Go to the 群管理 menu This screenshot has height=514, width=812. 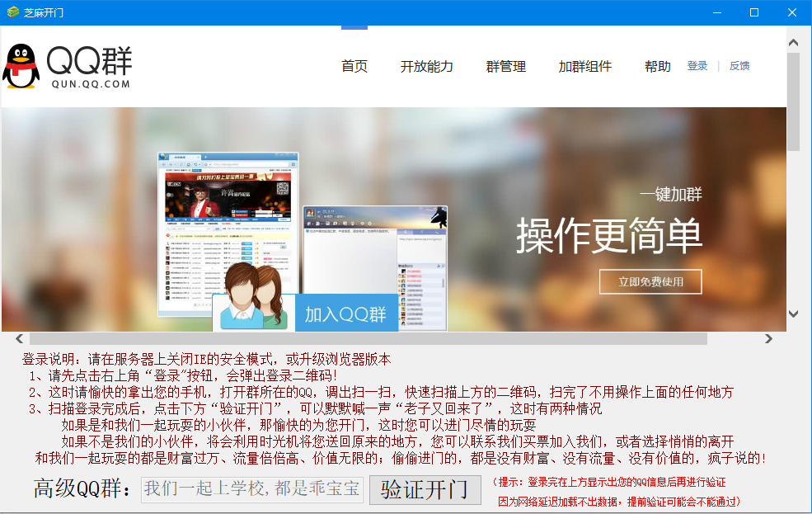(506, 66)
